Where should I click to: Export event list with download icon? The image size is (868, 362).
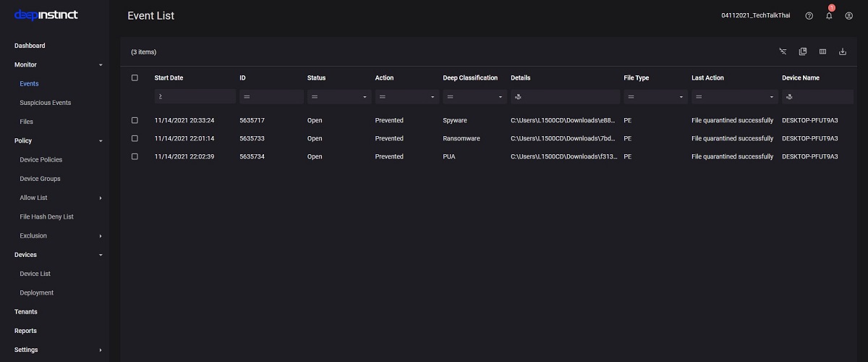point(843,51)
